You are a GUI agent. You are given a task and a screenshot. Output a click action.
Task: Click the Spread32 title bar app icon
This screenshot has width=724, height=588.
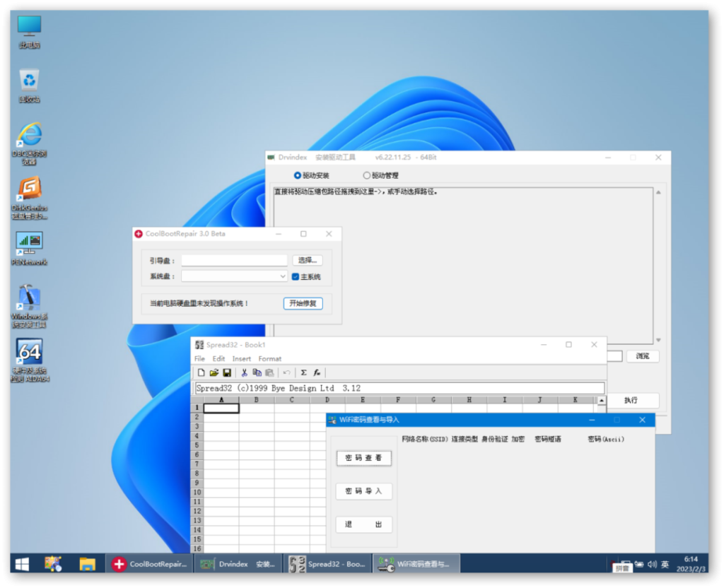tap(199, 345)
